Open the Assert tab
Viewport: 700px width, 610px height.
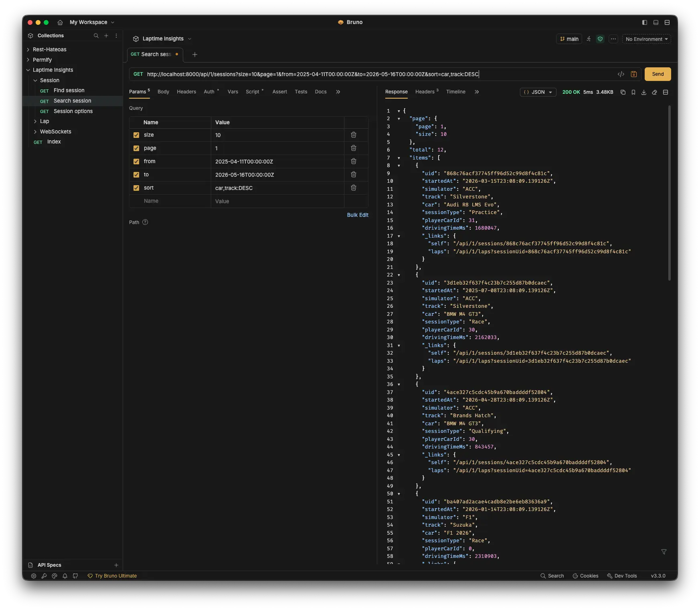(280, 92)
